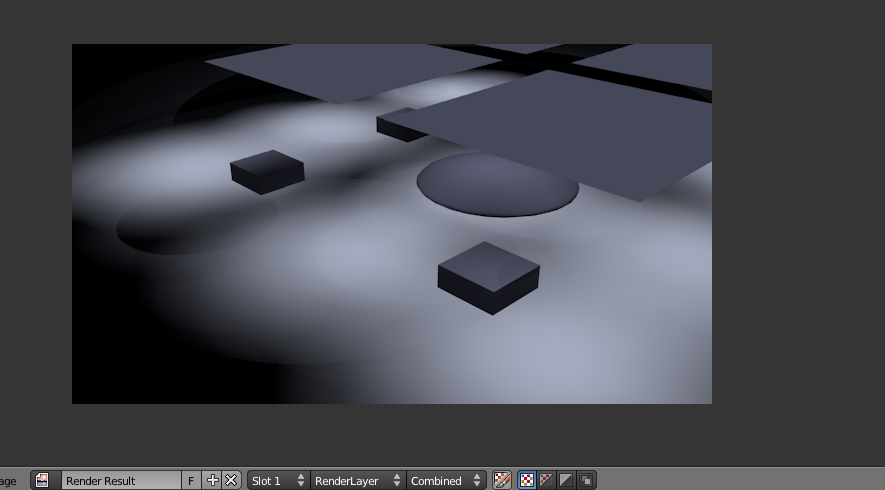885x490 pixels.
Task: Click the Render Result image name field
Action: (121, 480)
